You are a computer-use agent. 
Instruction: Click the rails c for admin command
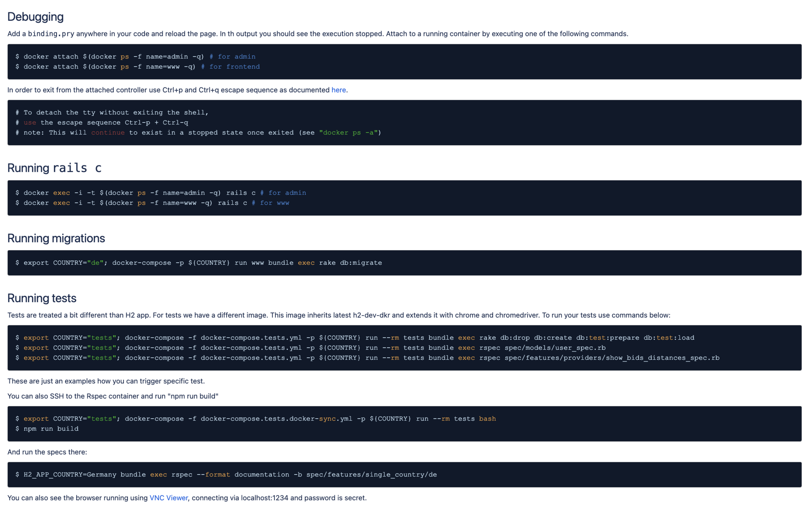pyautogui.click(x=160, y=193)
